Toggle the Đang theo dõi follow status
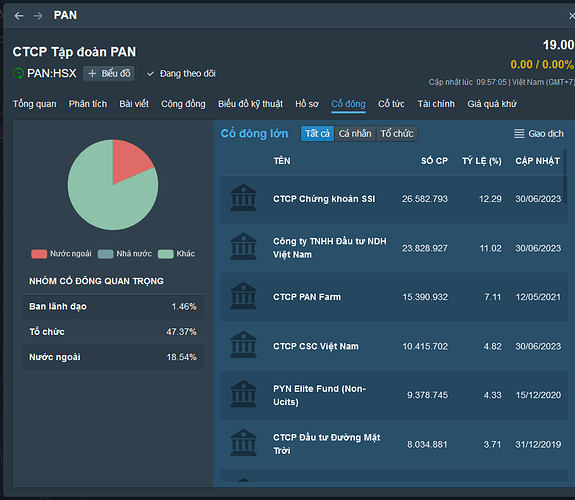This screenshot has height=500, width=575. [x=181, y=74]
